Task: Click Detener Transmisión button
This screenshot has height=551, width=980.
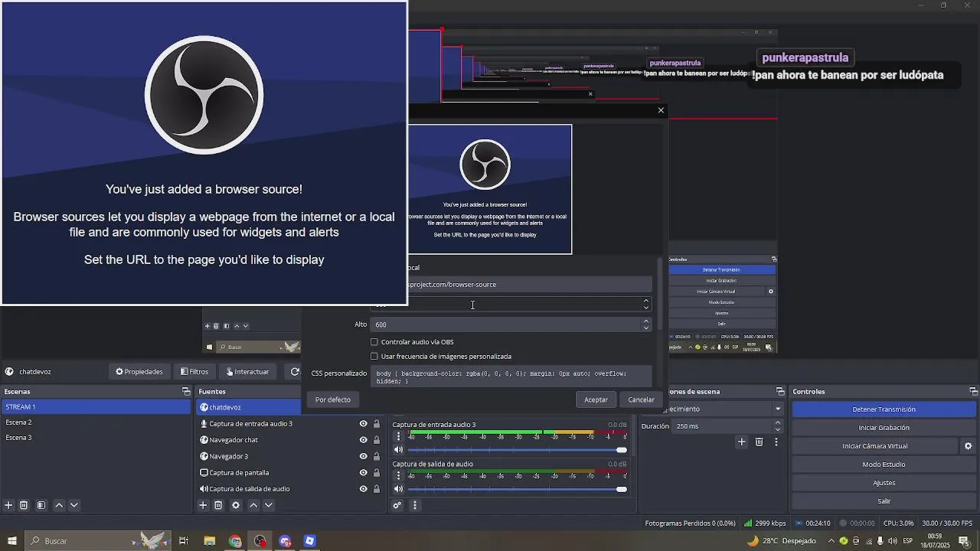Action: click(x=884, y=409)
